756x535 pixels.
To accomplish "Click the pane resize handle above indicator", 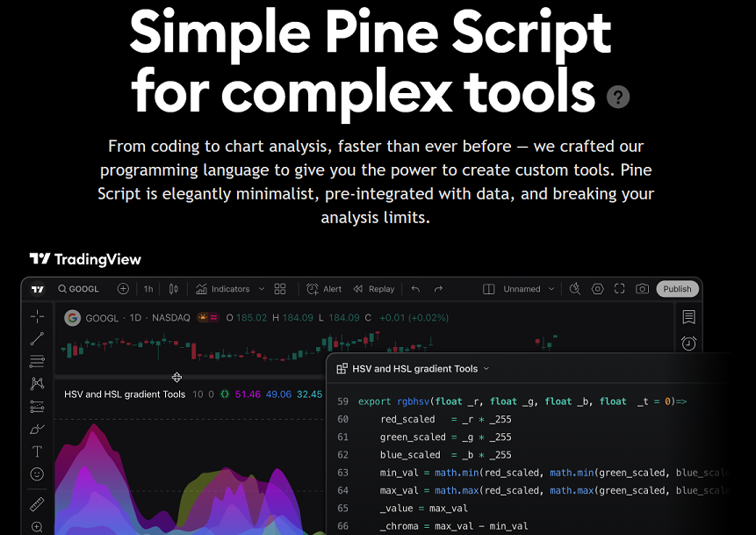I will pyautogui.click(x=176, y=378).
